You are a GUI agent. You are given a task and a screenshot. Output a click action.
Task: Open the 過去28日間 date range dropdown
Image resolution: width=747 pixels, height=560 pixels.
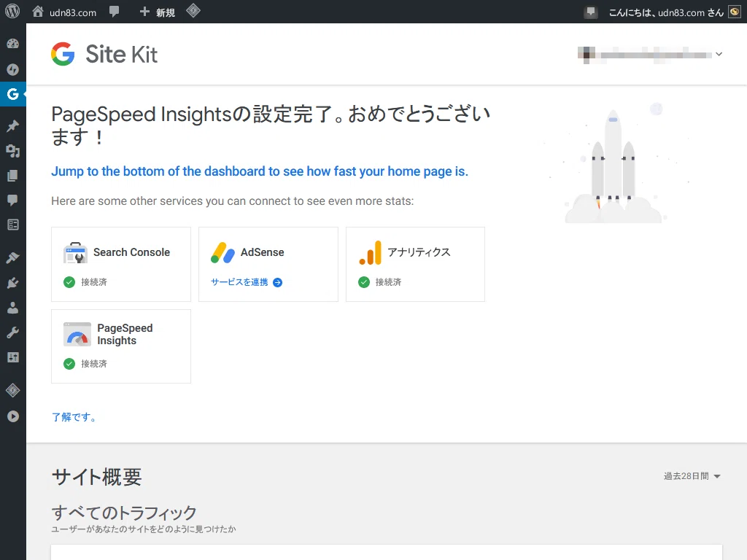pyautogui.click(x=692, y=476)
